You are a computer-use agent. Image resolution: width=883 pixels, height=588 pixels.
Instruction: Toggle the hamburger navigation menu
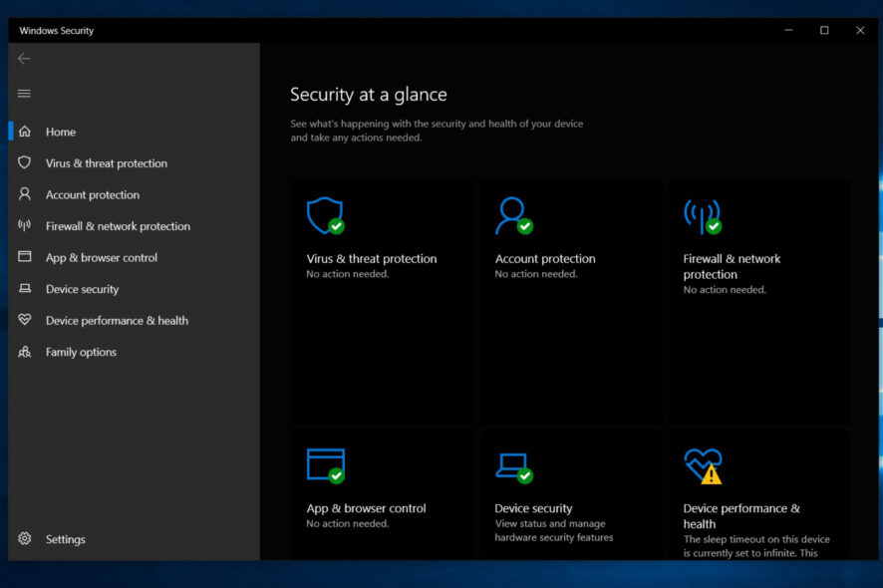(24, 93)
